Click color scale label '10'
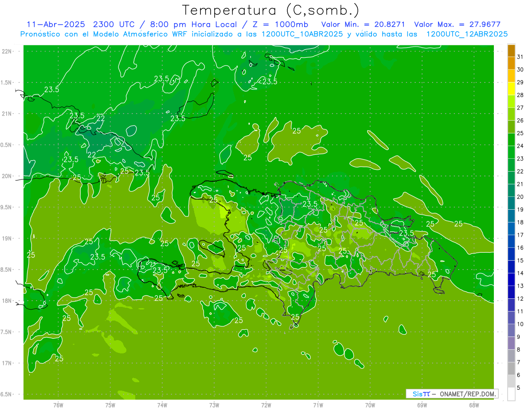This screenshot has height=411, width=532. (520, 324)
